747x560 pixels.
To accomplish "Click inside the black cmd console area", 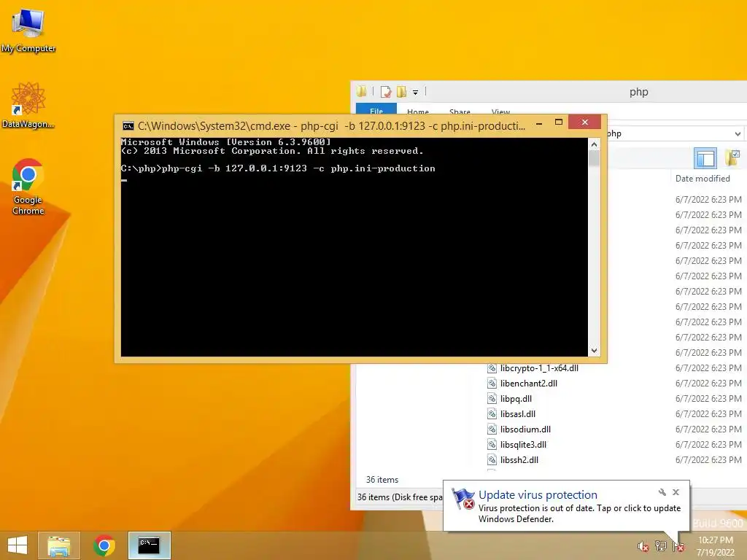I will (354, 246).
